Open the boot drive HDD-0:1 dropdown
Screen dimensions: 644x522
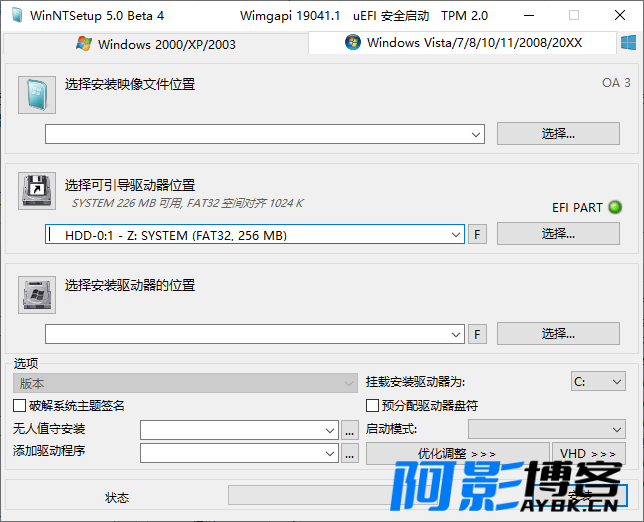coord(455,235)
